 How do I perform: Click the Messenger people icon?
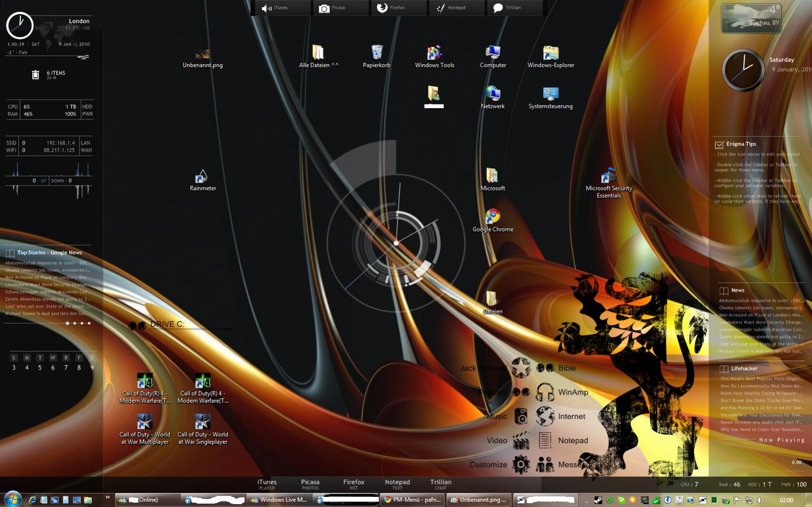[x=545, y=464]
